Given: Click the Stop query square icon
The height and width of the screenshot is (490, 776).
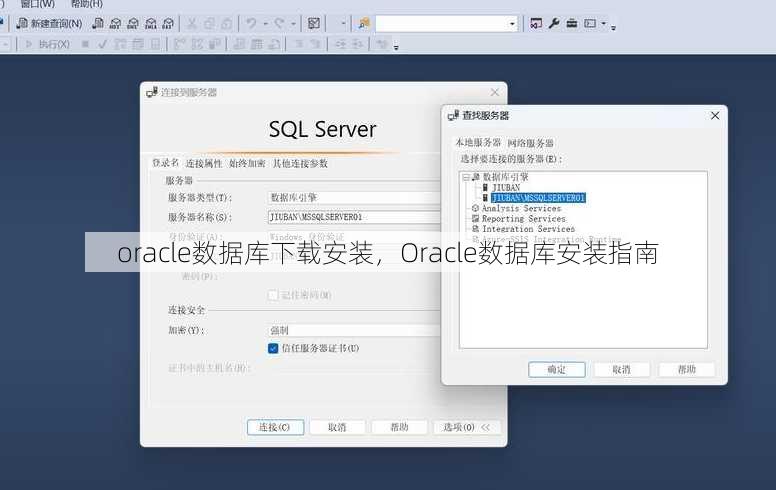Looking at the screenshot, I should 85,44.
